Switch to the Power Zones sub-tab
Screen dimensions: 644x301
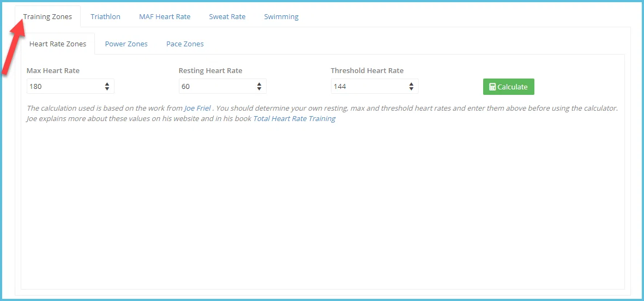pyautogui.click(x=126, y=44)
